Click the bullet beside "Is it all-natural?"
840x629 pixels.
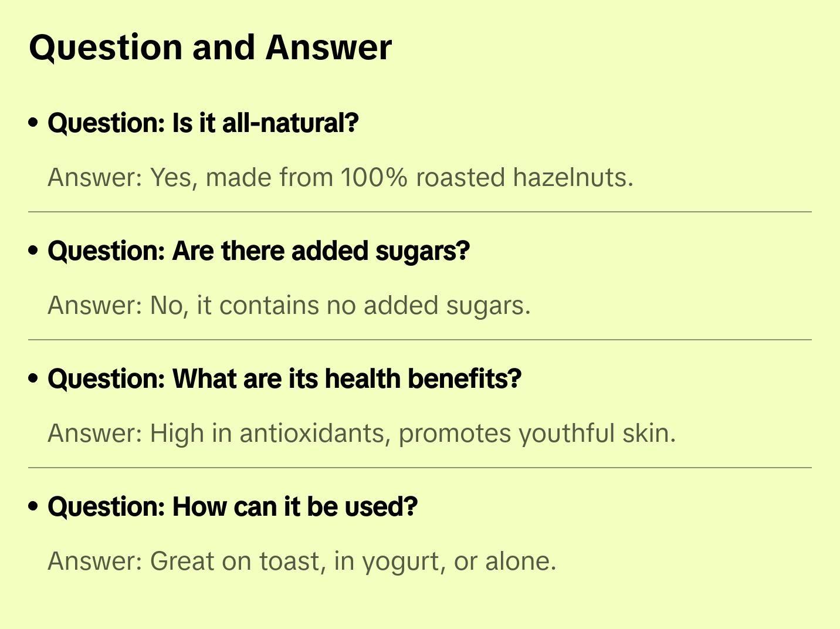33,123
